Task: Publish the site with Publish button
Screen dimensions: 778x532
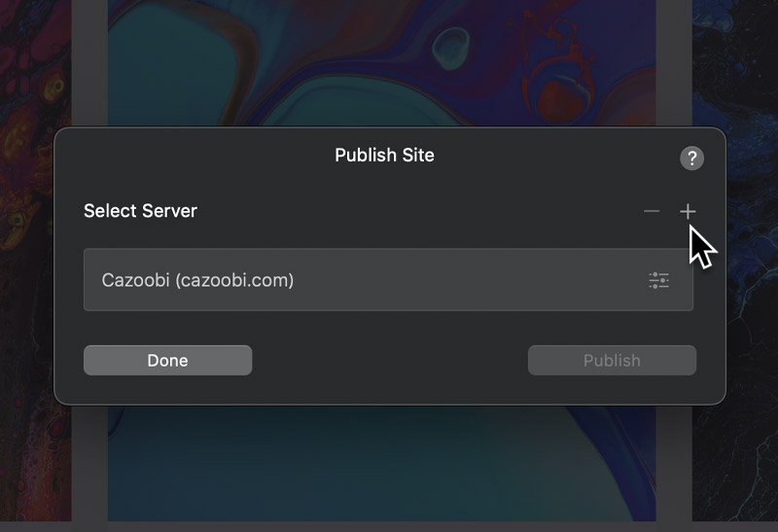Action: pyautogui.click(x=612, y=360)
